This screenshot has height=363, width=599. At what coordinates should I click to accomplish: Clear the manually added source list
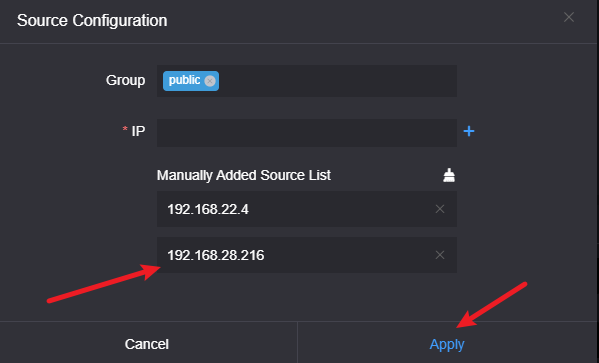click(x=449, y=175)
